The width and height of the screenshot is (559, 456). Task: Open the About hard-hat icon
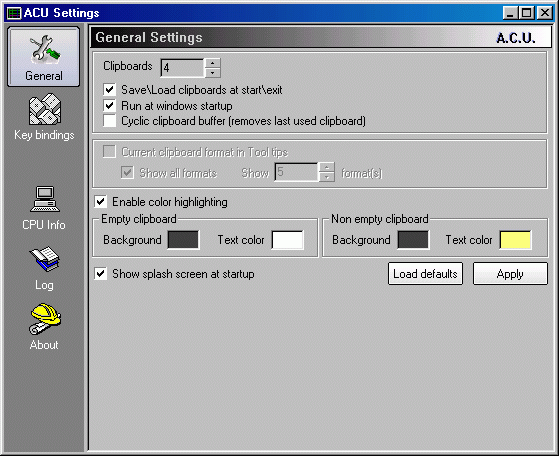[45, 319]
